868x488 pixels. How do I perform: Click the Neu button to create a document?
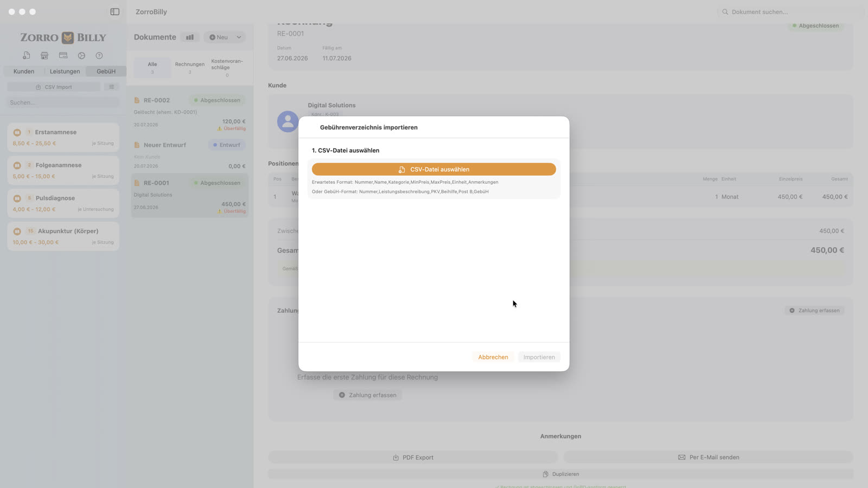pos(219,37)
